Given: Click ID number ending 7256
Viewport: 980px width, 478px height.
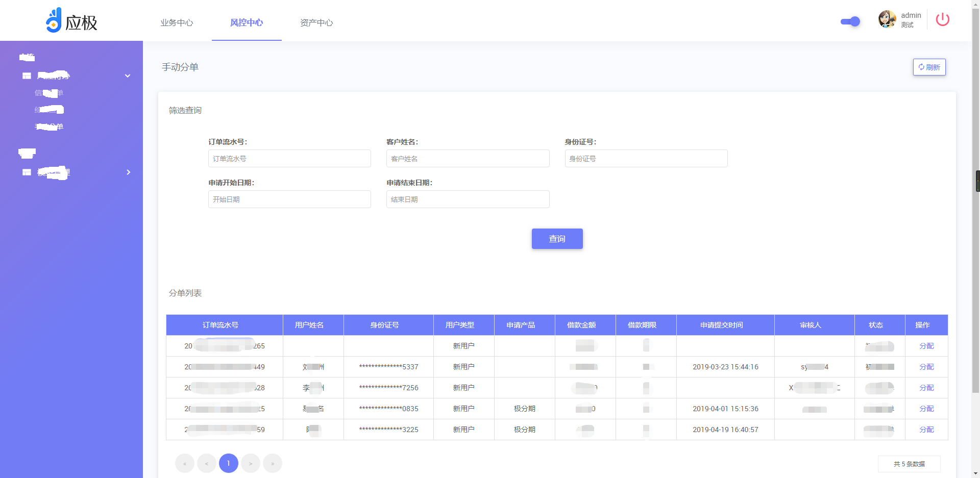Looking at the screenshot, I should coord(388,388).
